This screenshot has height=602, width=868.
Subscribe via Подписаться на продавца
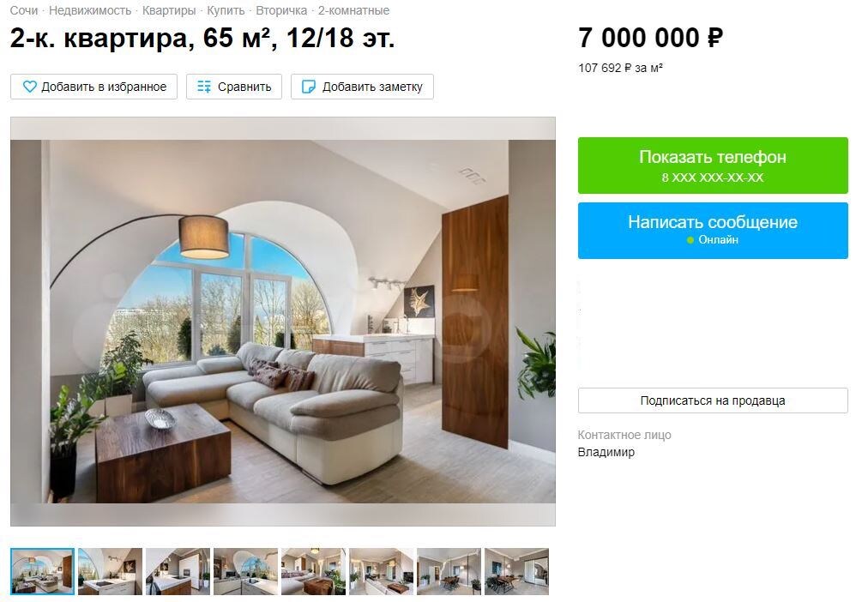coord(713,400)
